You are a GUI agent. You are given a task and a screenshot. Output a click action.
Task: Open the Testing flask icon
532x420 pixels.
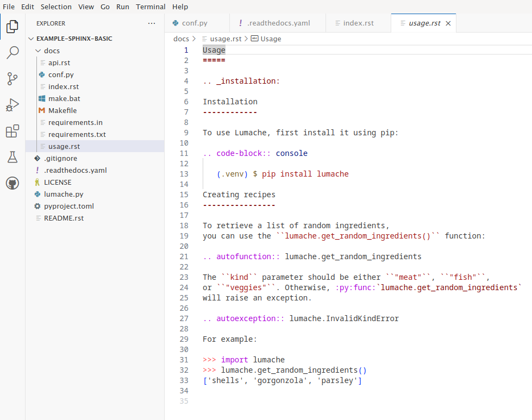point(12,157)
